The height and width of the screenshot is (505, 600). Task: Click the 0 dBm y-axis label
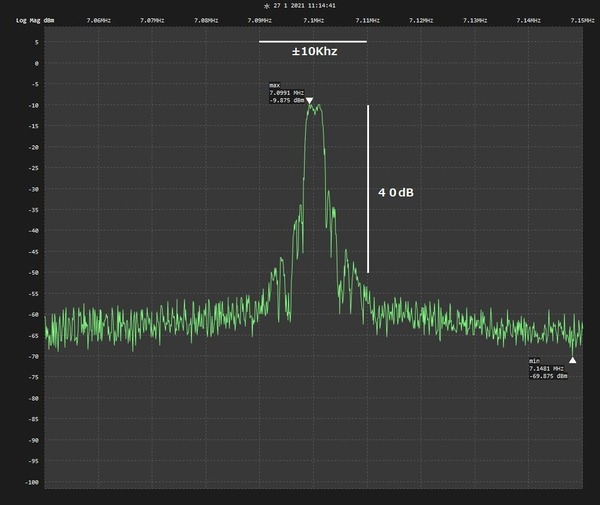click(x=37, y=64)
